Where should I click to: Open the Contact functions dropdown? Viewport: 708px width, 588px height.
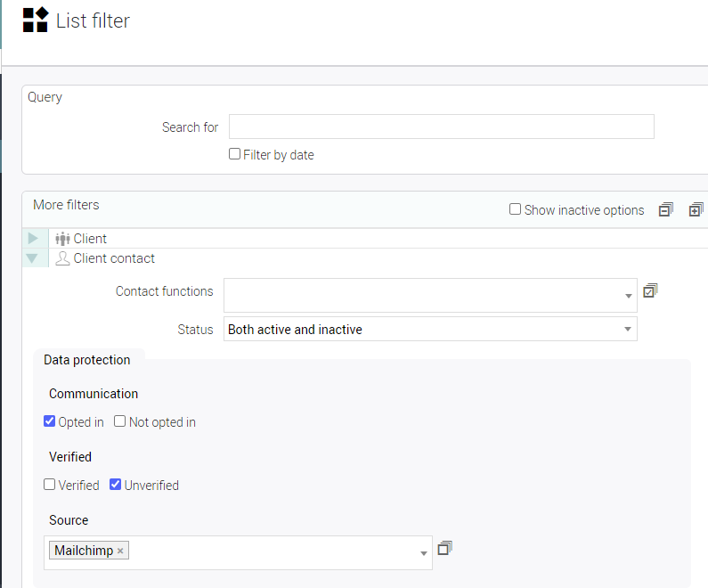coord(628,296)
